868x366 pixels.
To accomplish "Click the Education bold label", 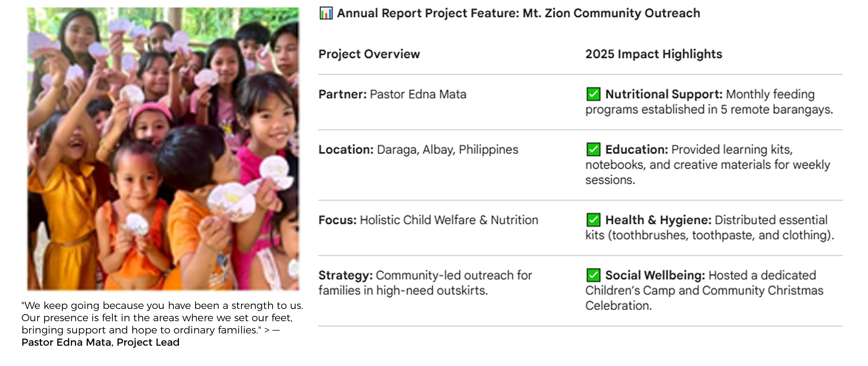I will point(637,150).
